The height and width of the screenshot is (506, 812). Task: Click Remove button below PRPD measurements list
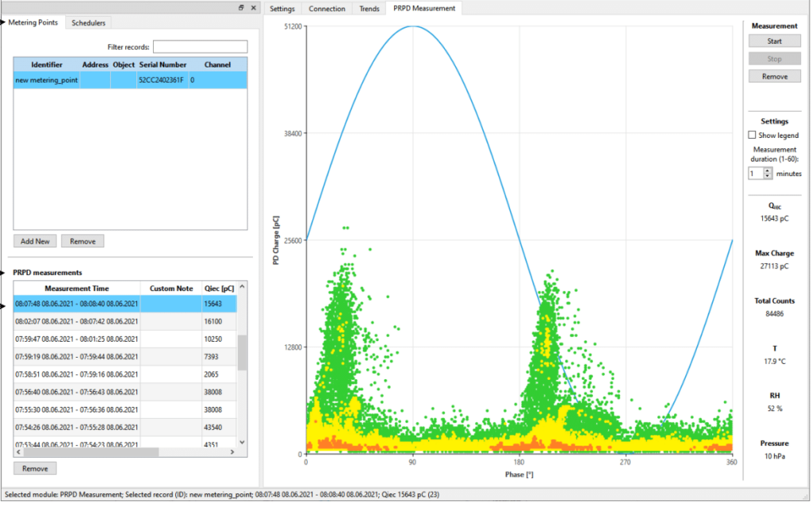tap(35, 469)
